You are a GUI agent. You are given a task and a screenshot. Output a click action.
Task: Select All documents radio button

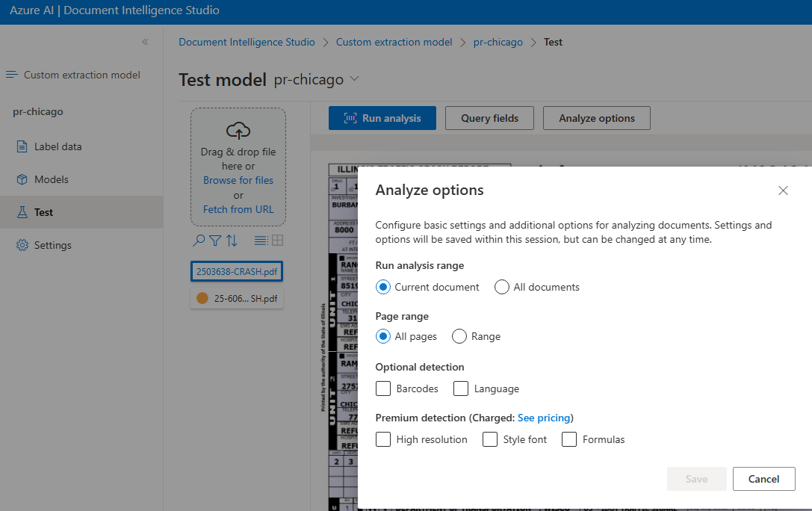pos(502,287)
